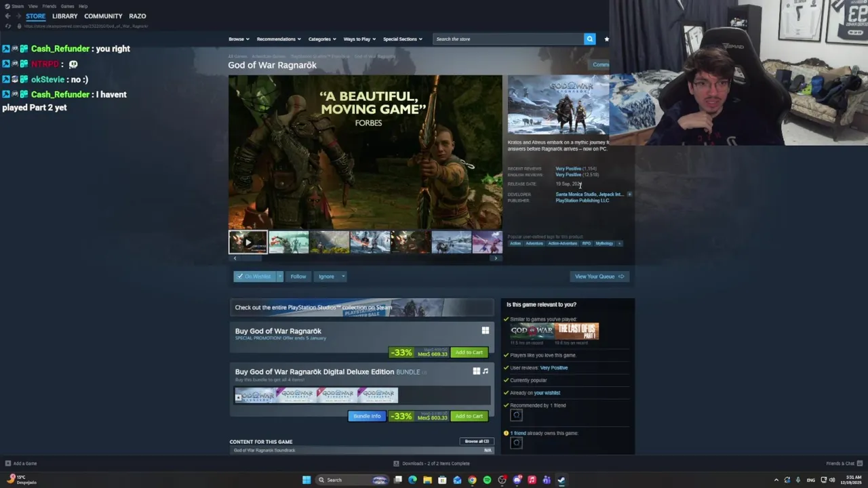Expand developers list with plus icon
The width and height of the screenshot is (868, 488).
click(x=629, y=195)
